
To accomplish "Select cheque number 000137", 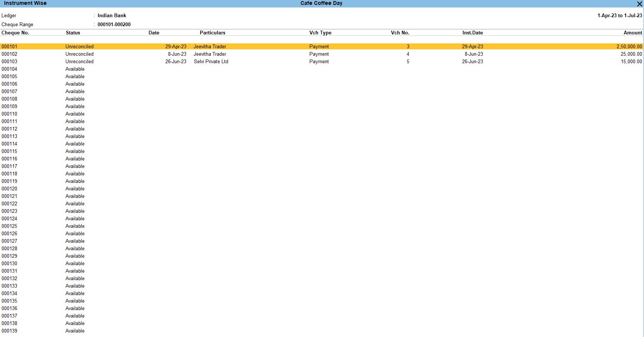I will (9, 316).
